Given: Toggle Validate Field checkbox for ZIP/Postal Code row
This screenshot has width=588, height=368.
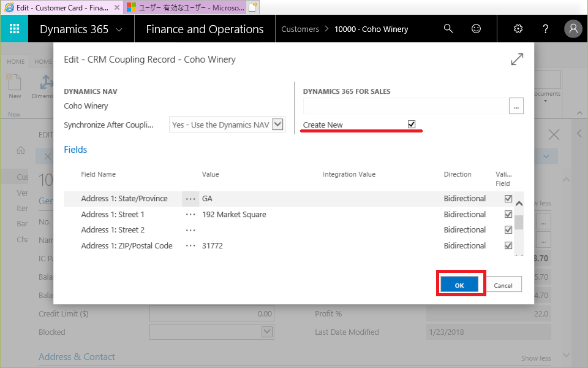Looking at the screenshot, I should (x=508, y=245).
